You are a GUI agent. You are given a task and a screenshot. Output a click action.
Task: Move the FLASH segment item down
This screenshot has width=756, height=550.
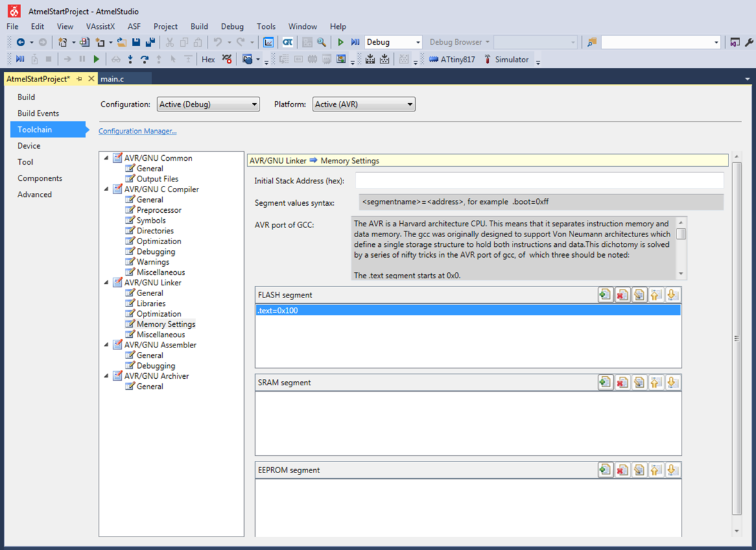point(672,295)
